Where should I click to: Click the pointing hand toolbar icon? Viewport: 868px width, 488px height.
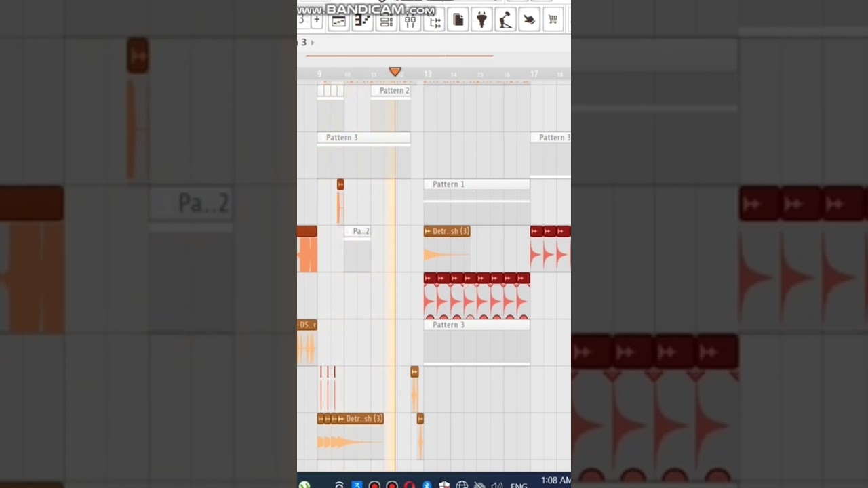click(x=529, y=20)
